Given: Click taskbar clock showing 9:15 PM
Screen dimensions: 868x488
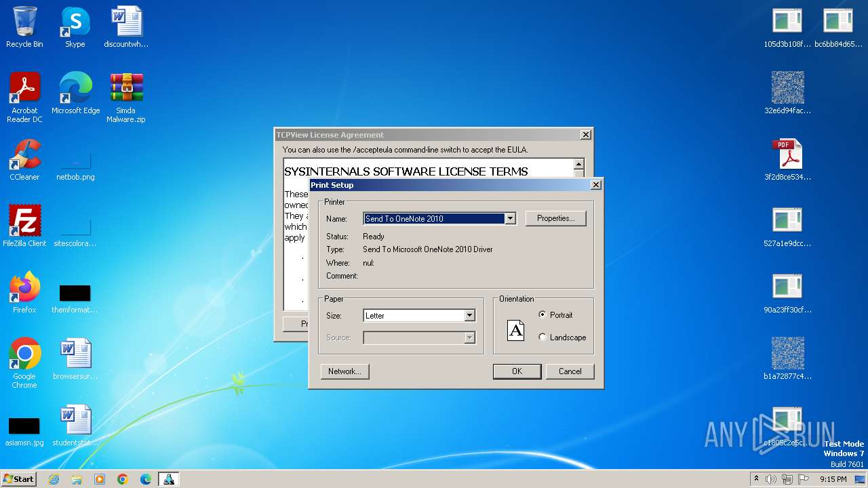Looking at the screenshot, I should (833, 479).
